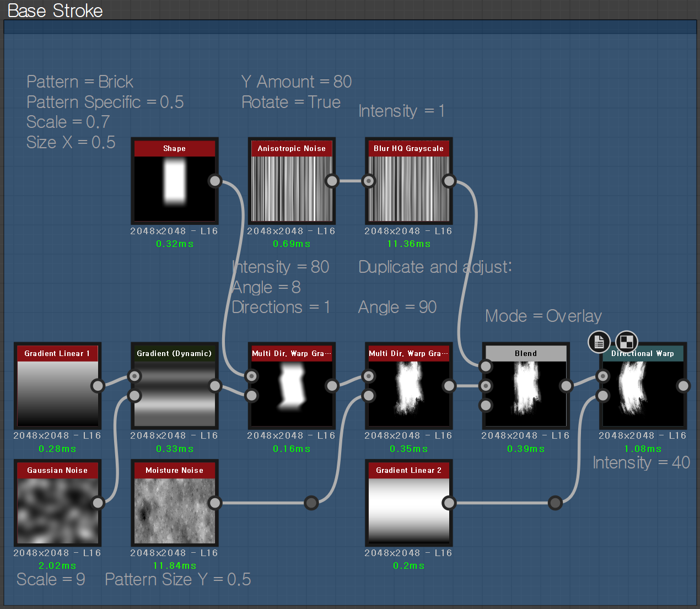This screenshot has height=609, width=700.
Task: Select the Gaussian Noise node
Action: (x=57, y=503)
